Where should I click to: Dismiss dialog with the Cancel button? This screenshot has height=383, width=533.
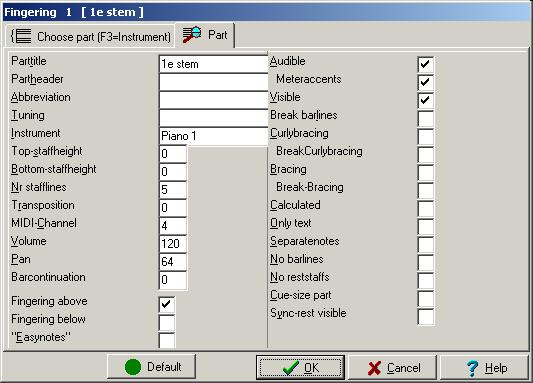[392, 368]
